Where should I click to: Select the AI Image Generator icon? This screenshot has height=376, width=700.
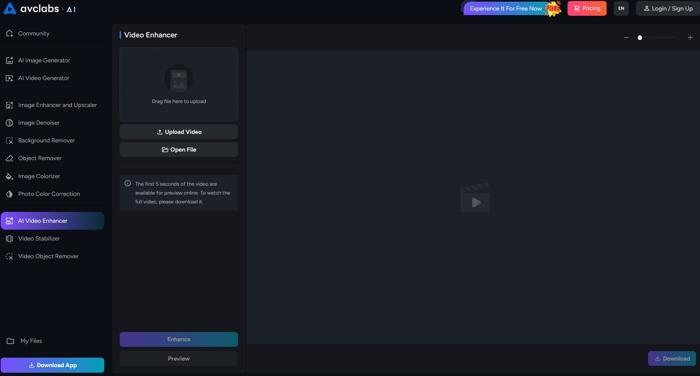tap(9, 60)
